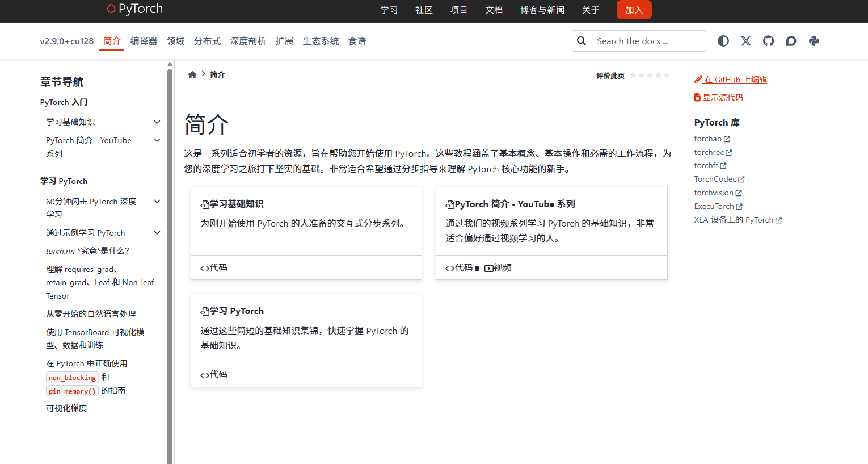
Task: Rate this page with the third star
Action: pos(650,76)
